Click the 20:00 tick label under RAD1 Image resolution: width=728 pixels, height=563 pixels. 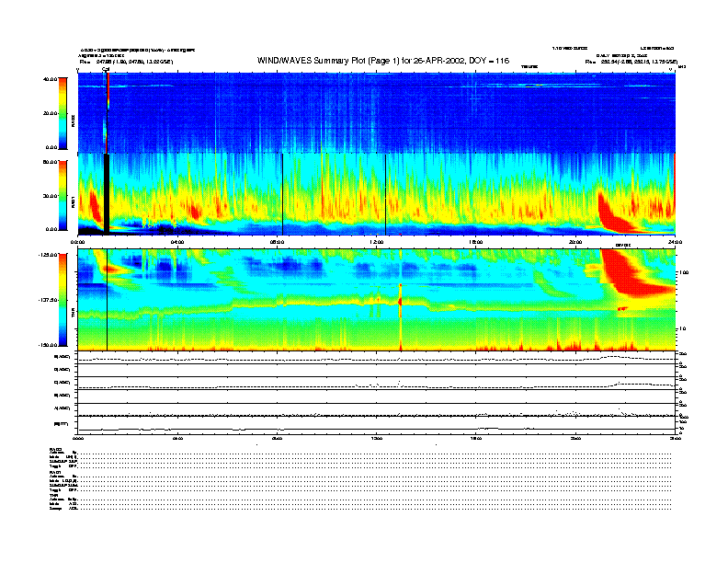[575, 242]
